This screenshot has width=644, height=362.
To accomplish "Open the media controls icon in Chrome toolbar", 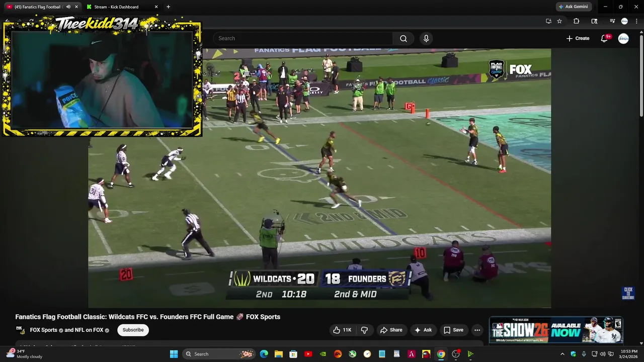I will tap(612, 21).
